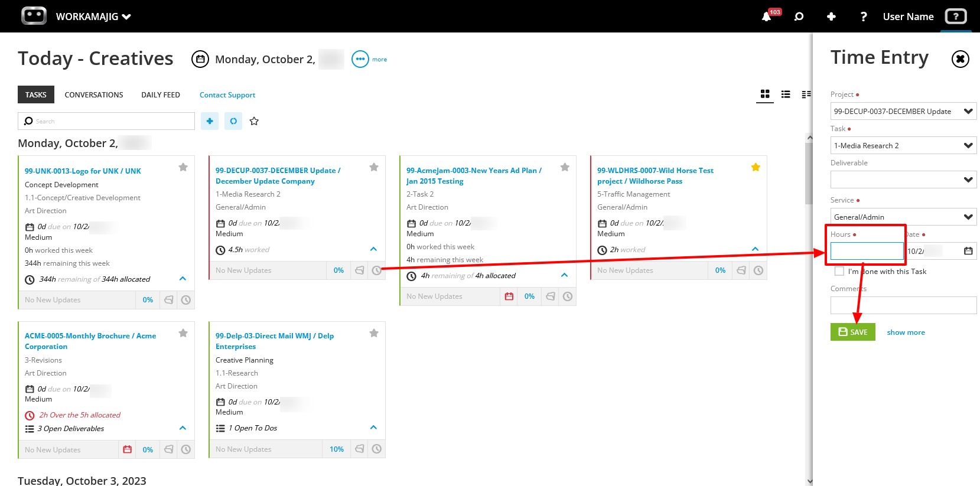Click the plus add icon in top bar

(x=831, y=17)
